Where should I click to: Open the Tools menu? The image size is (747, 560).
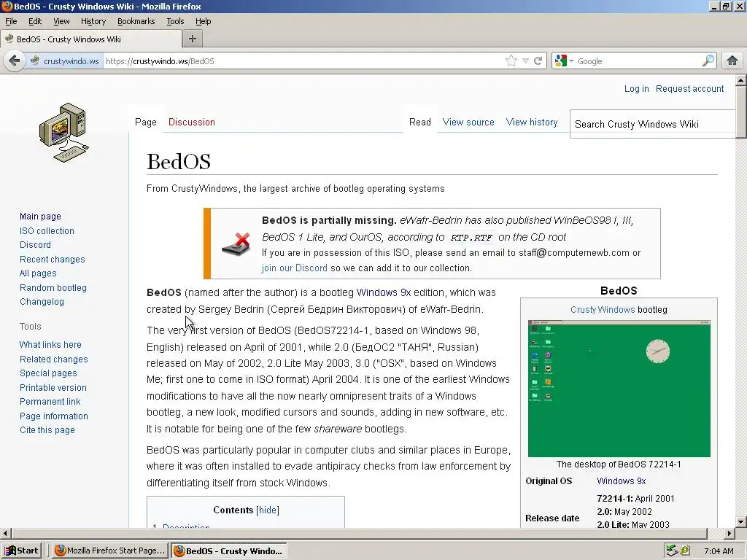(x=175, y=21)
